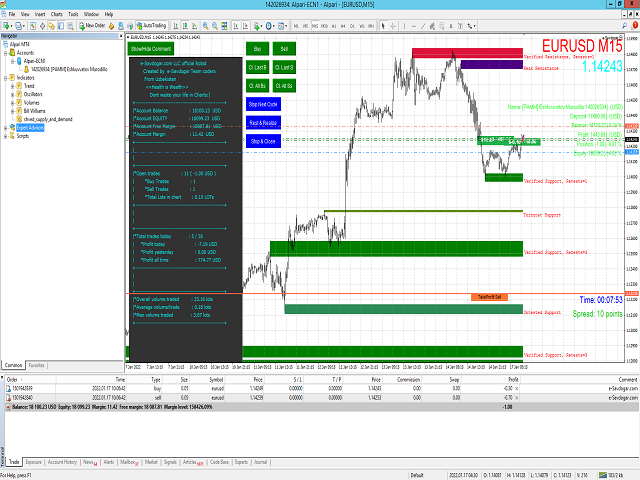This screenshot has width=640, height=480.
Task: Open the periods clock dropdown
Action: coord(270,26)
